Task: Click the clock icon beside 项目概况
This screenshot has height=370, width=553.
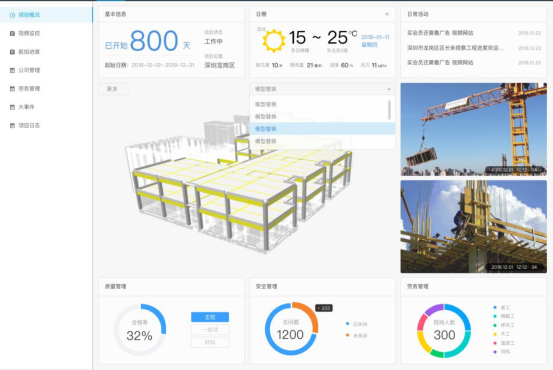Action: pyautogui.click(x=12, y=15)
